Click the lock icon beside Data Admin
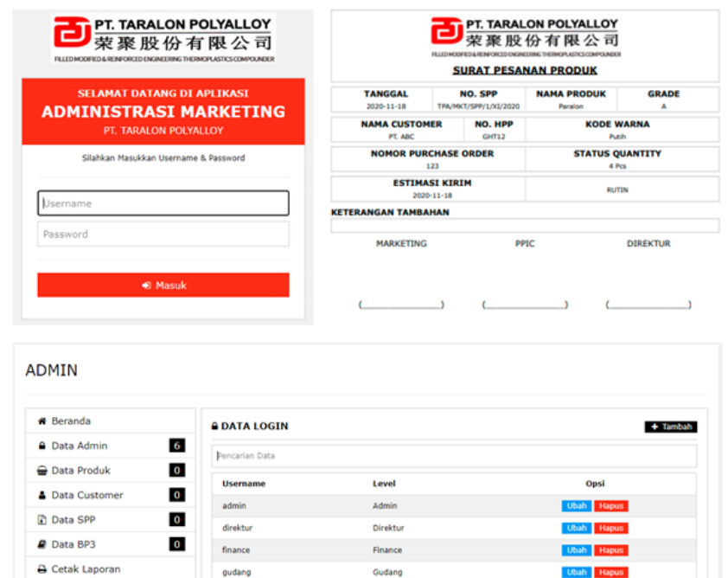 tap(42, 446)
